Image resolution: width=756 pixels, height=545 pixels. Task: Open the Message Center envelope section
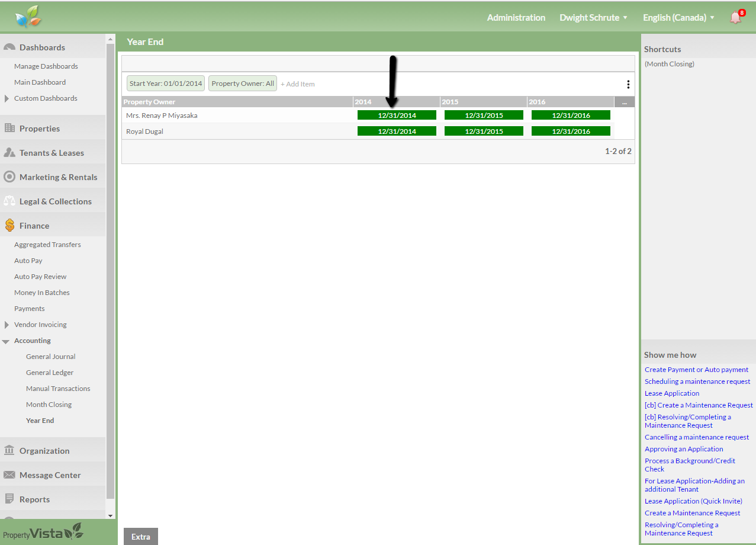pos(9,475)
